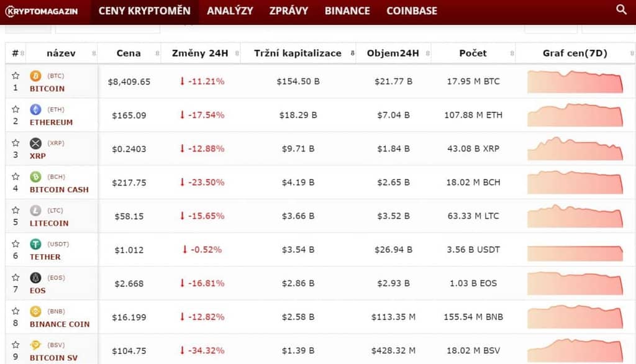The width and height of the screenshot is (636, 364).
Task: Click the XRP black coin icon
Action: pos(35,143)
